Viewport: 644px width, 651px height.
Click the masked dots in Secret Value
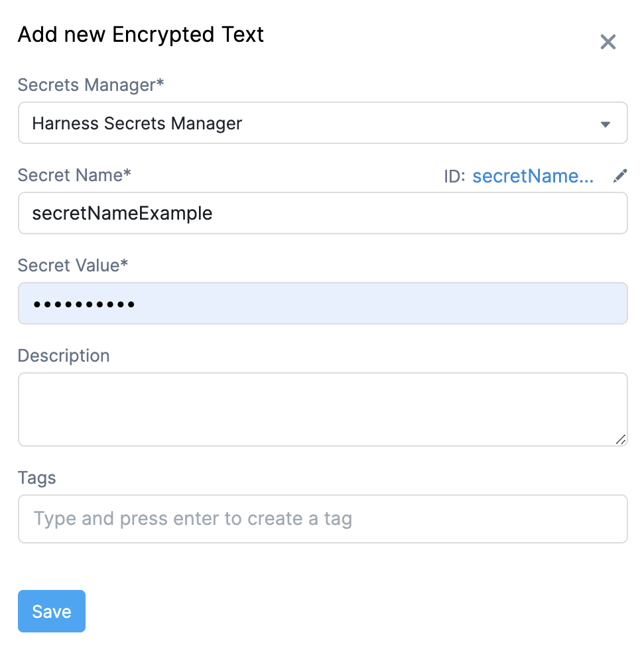pos(84,305)
